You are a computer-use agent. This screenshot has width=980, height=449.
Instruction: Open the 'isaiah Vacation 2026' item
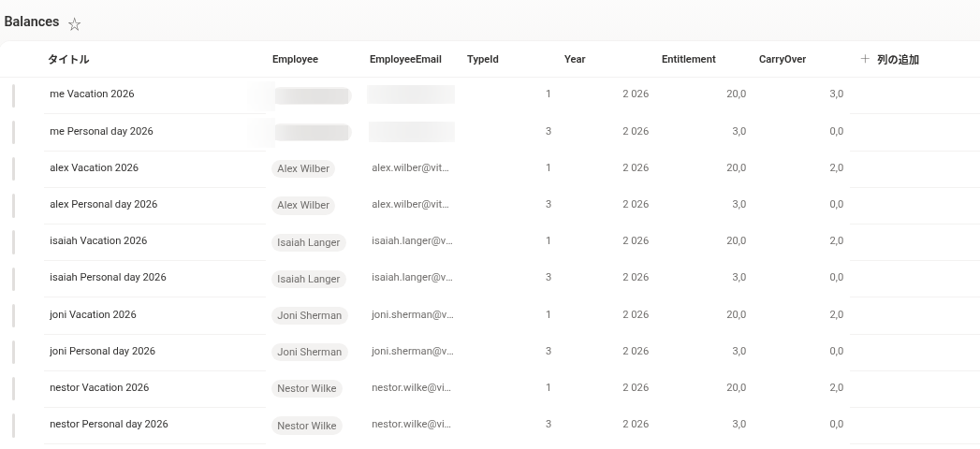(98, 240)
